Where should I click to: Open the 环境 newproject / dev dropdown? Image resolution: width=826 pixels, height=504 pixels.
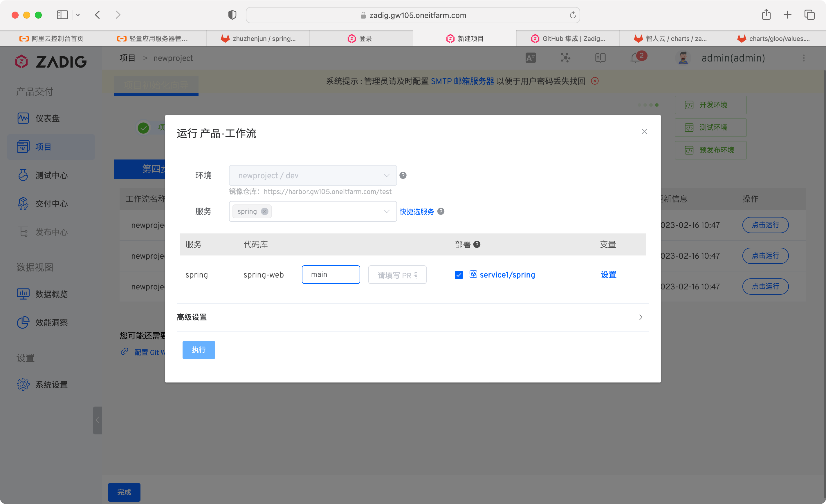(313, 175)
